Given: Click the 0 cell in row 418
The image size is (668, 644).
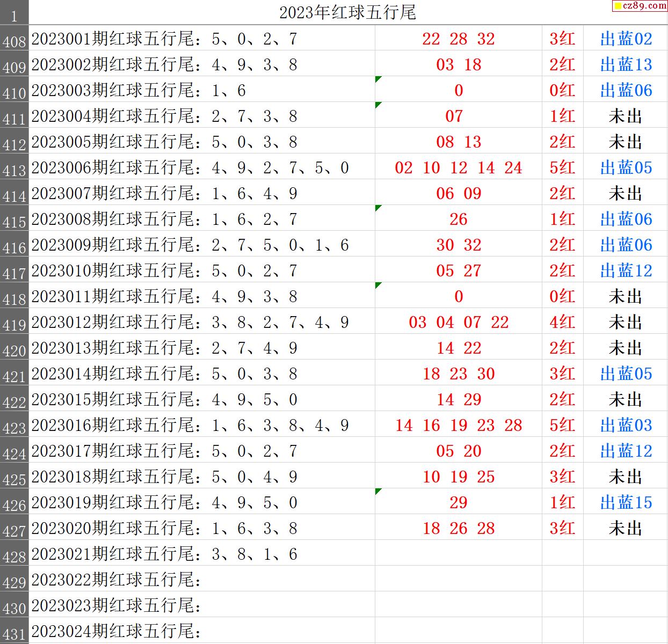Looking at the screenshot, I should [459, 296].
